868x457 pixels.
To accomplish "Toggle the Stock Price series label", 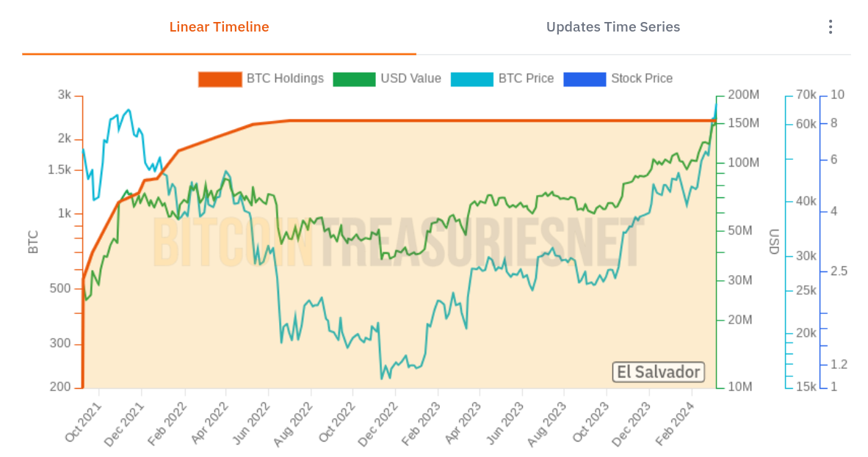I will (x=641, y=78).
